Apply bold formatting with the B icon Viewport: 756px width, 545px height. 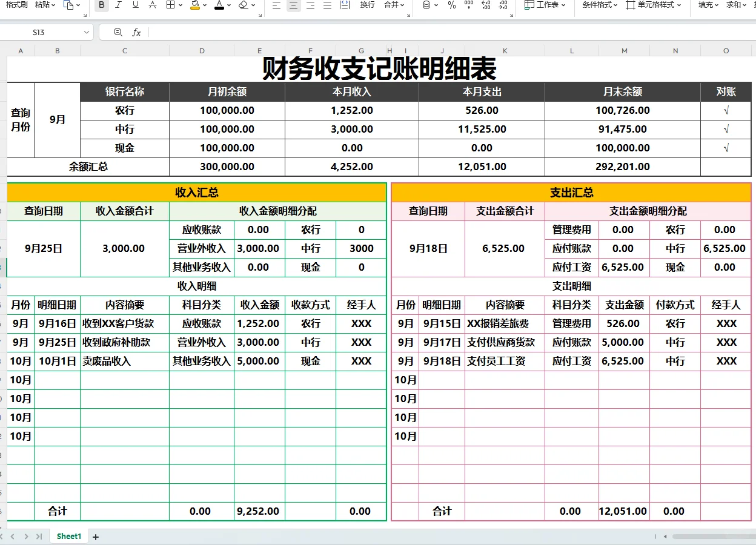(102, 5)
